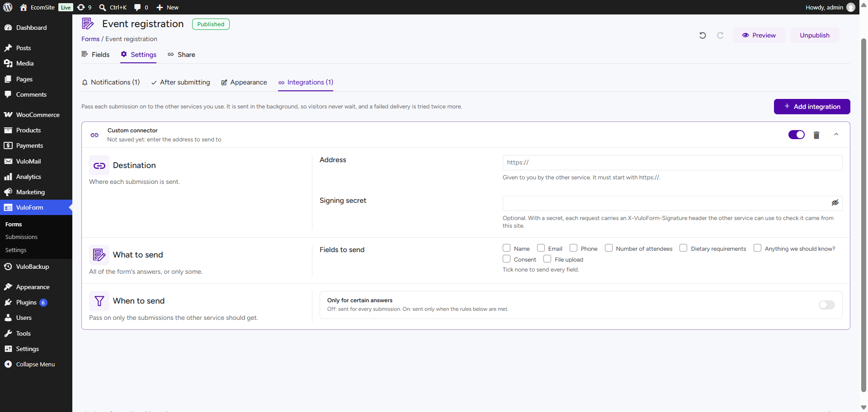
Task: Delete the Custom connector with trash icon
Action: pos(816,135)
